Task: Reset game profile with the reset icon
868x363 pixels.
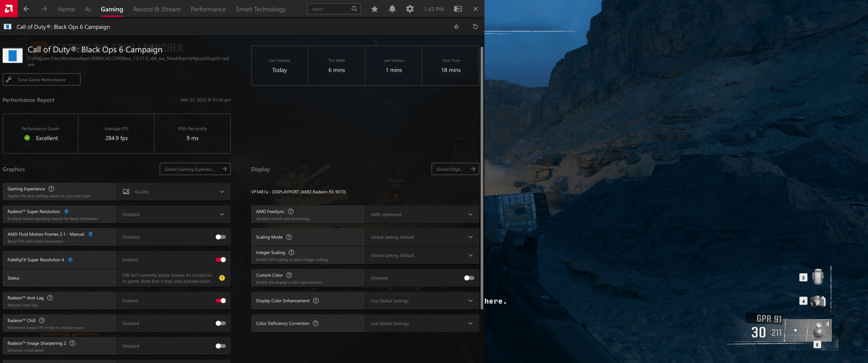Action: tap(475, 26)
